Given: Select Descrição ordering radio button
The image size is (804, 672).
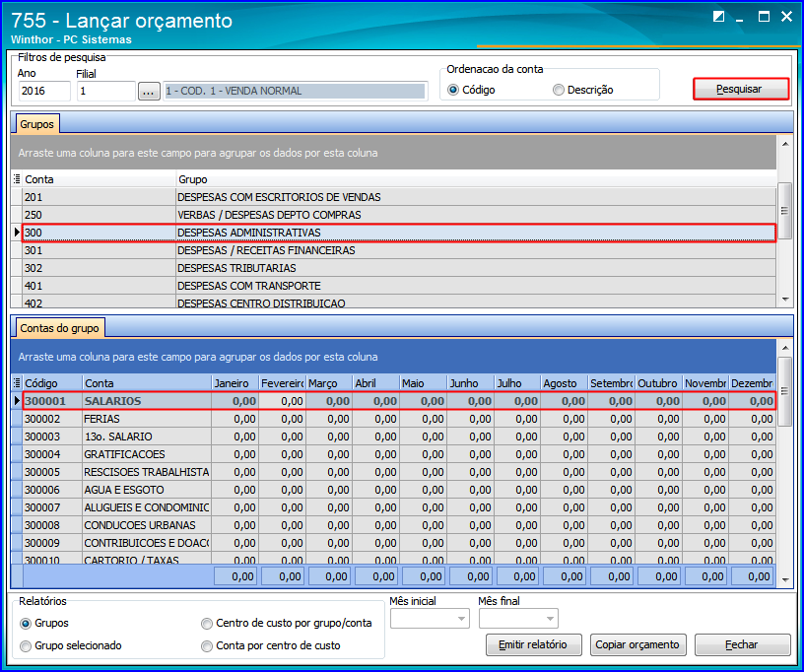Looking at the screenshot, I should click(559, 90).
